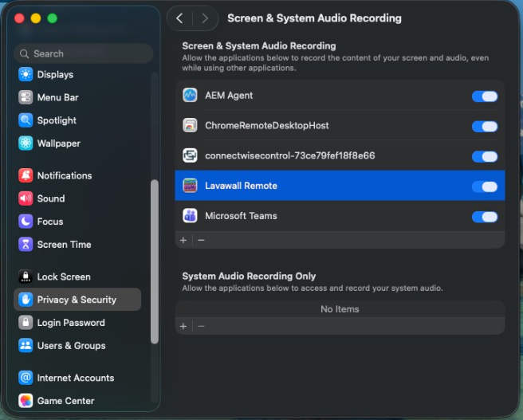
Task: Go forward with the right chevron
Action: (x=205, y=18)
